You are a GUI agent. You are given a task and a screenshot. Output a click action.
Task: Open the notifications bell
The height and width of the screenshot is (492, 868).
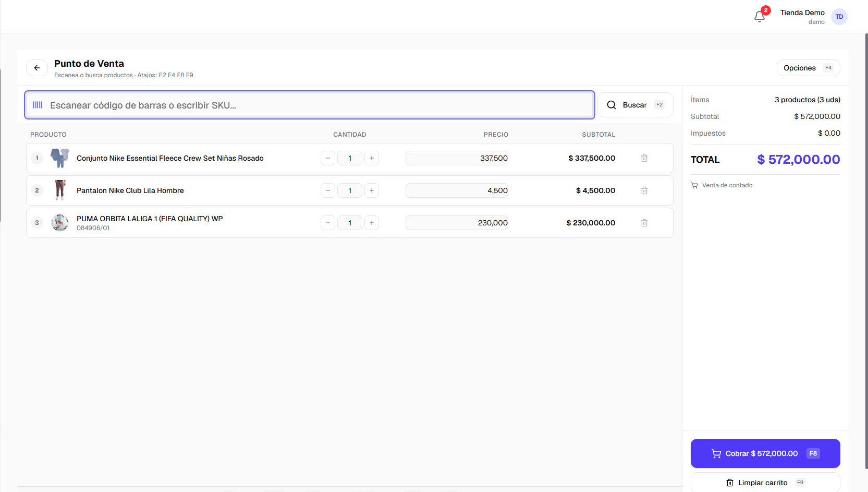coord(760,17)
